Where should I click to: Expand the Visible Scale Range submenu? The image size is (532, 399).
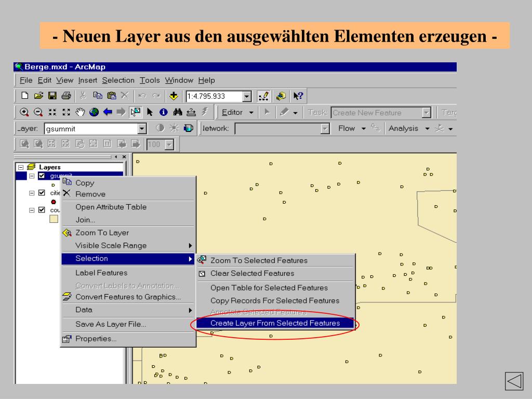tap(128, 246)
